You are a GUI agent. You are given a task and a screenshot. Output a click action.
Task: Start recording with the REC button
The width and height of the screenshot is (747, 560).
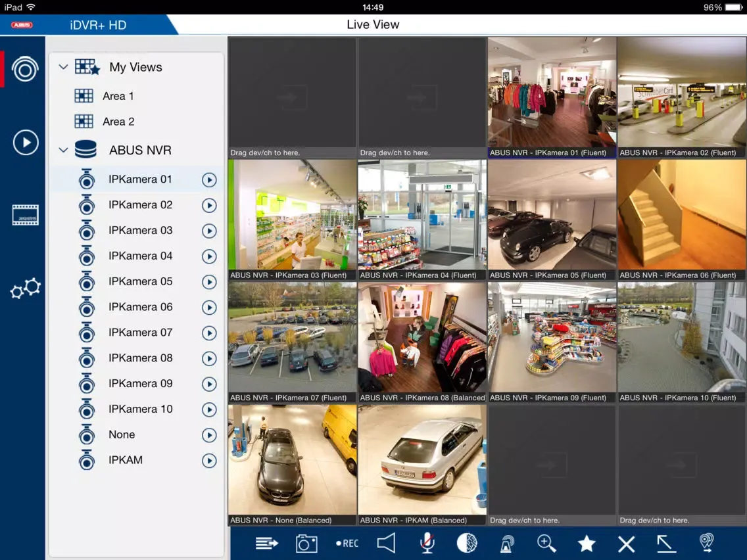click(347, 544)
